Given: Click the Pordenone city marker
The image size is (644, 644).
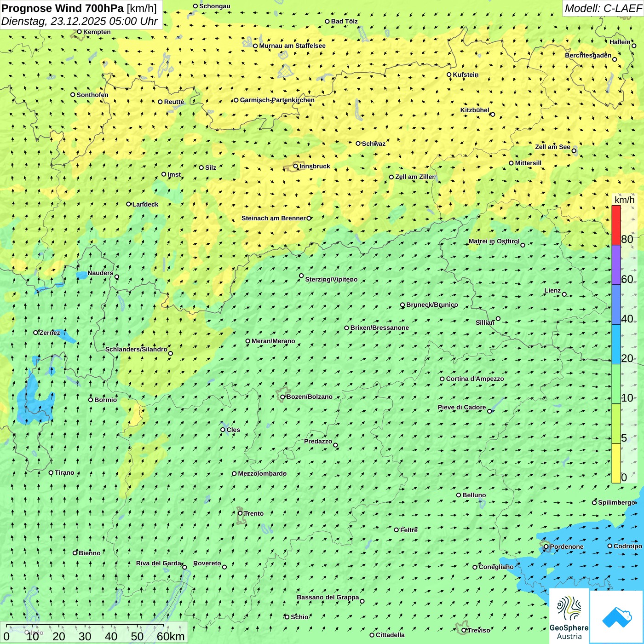Looking at the screenshot, I should pos(546,547).
